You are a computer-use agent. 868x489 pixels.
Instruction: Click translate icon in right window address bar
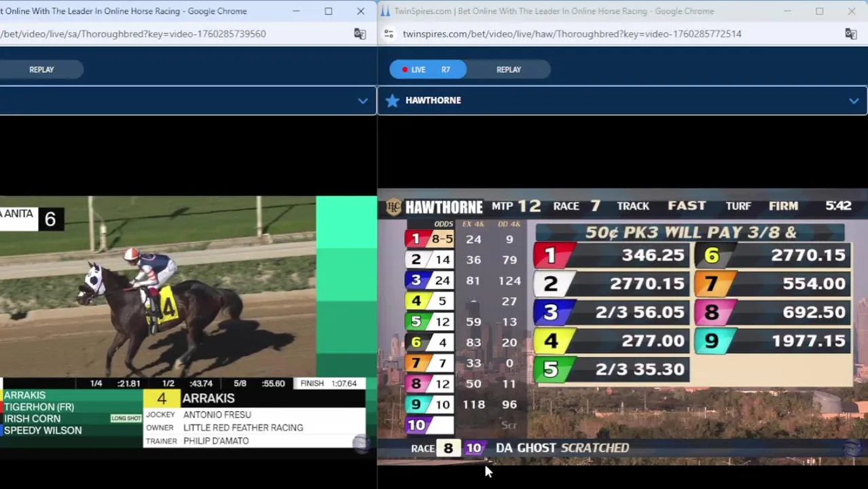[x=850, y=34]
